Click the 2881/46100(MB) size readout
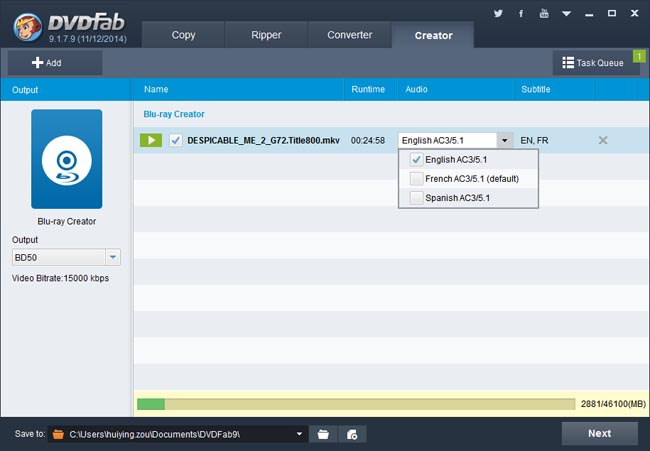Viewport: 650px width, 451px height. click(613, 404)
